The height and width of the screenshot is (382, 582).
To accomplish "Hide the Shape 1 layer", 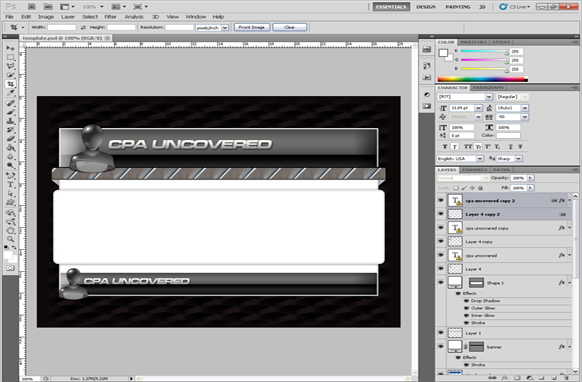I will coord(441,283).
